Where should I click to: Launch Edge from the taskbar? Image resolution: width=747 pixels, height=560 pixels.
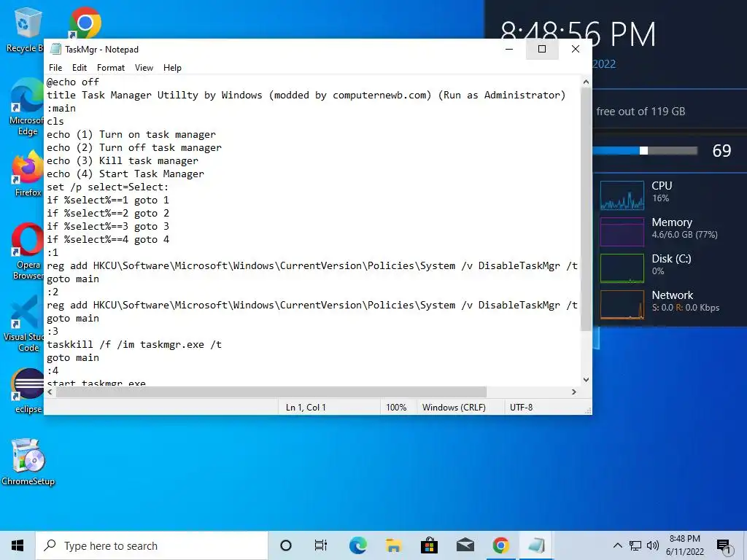tap(357, 545)
